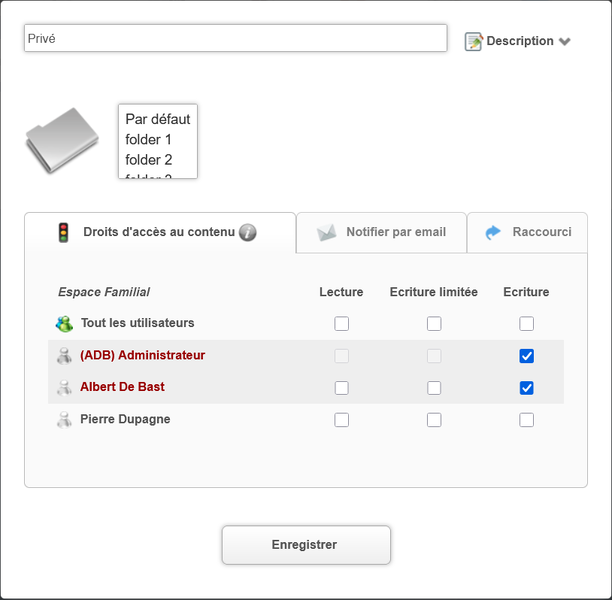Click the Description edit notepad icon
Viewport: 612px width, 600px height.
(x=474, y=42)
